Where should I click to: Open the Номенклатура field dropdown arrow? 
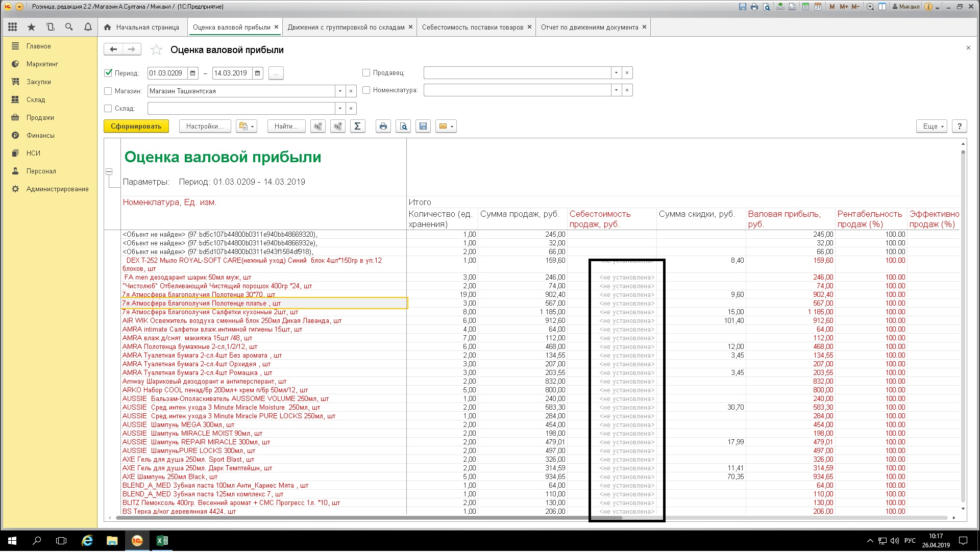click(616, 90)
